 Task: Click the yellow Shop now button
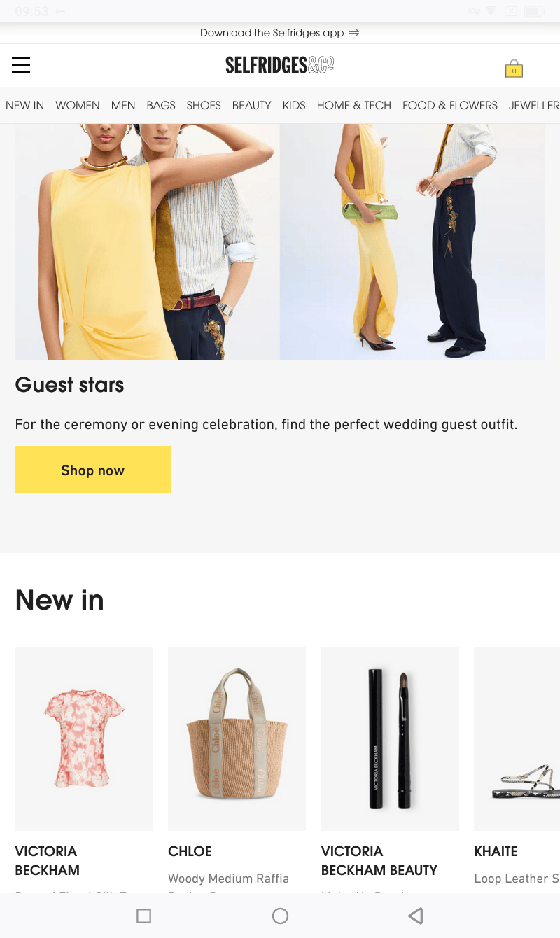coord(92,470)
